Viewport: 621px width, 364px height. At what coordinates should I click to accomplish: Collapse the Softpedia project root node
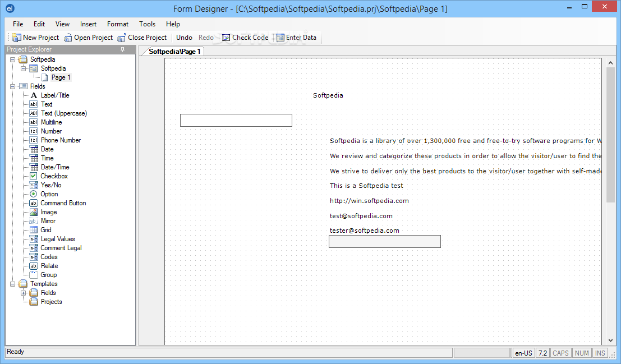point(13,59)
